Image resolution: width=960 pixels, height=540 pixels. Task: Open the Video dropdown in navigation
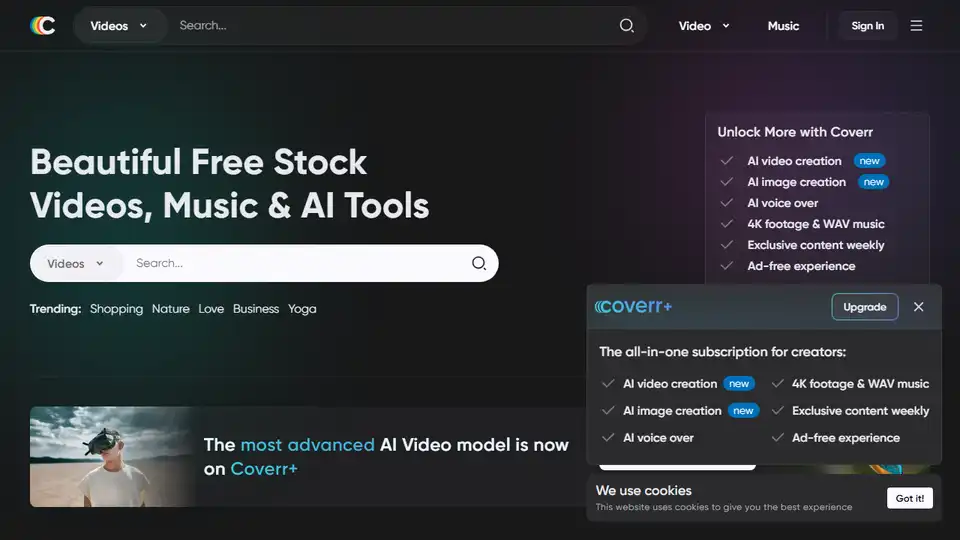tap(704, 26)
